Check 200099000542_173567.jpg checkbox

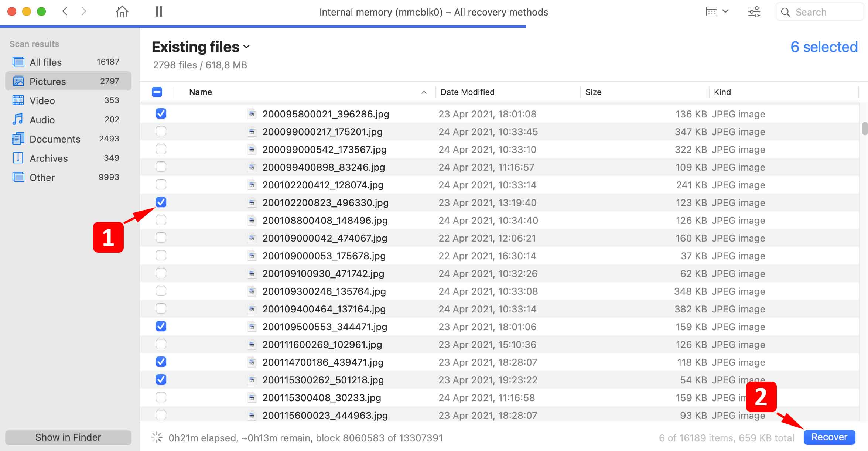[x=161, y=149]
